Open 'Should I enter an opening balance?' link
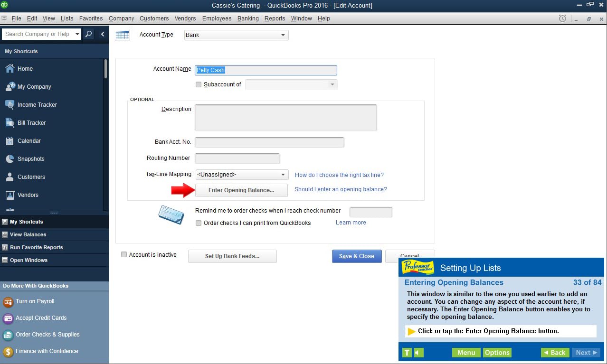This screenshot has width=607, height=364. click(341, 189)
